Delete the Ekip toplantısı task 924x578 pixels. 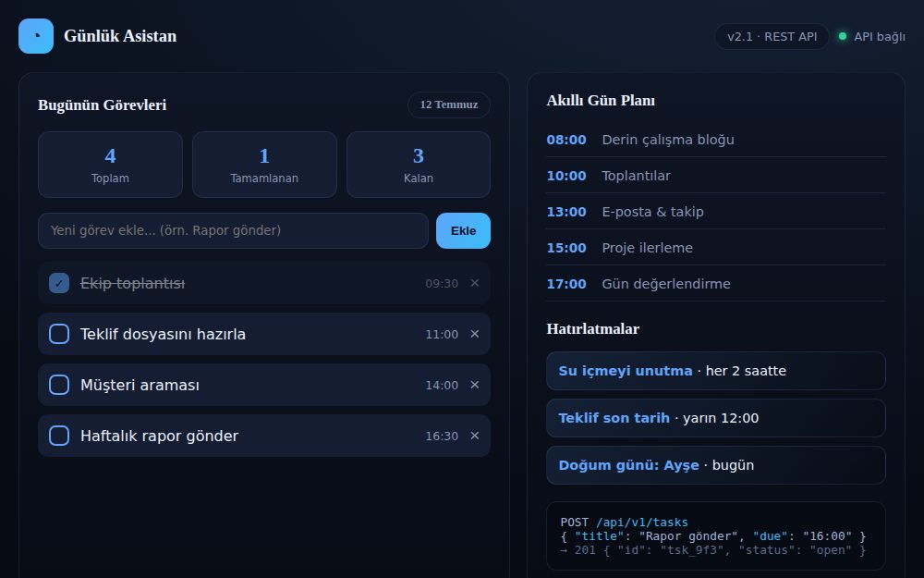[x=474, y=283]
